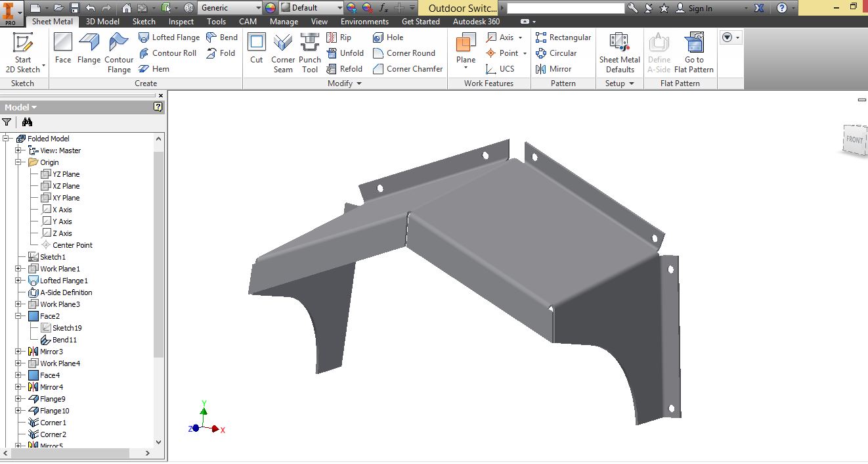
Task: Switch to the 3D Model tab
Action: [103, 22]
